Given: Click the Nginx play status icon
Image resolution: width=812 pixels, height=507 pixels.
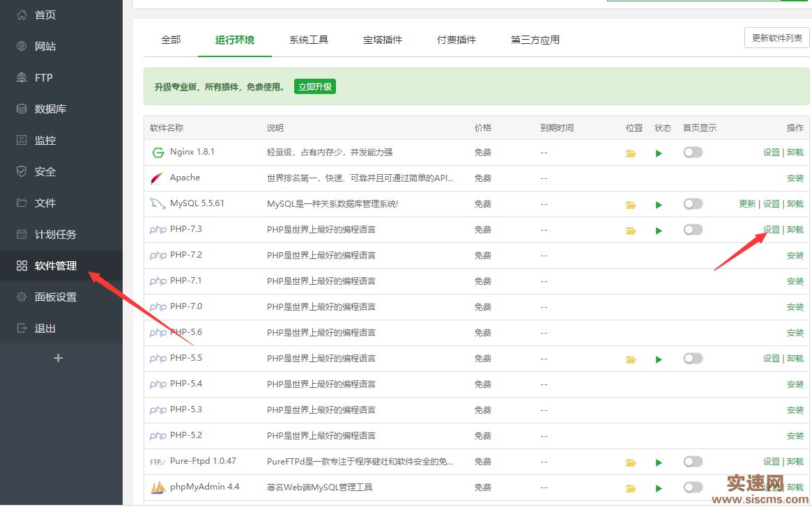Looking at the screenshot, I should coord(659,153).
